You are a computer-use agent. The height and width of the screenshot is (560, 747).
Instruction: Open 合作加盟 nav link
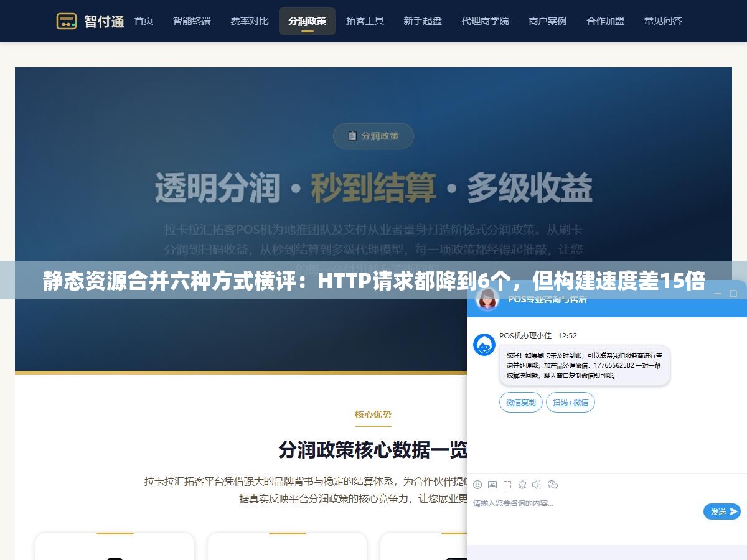[x=605, y=21]
